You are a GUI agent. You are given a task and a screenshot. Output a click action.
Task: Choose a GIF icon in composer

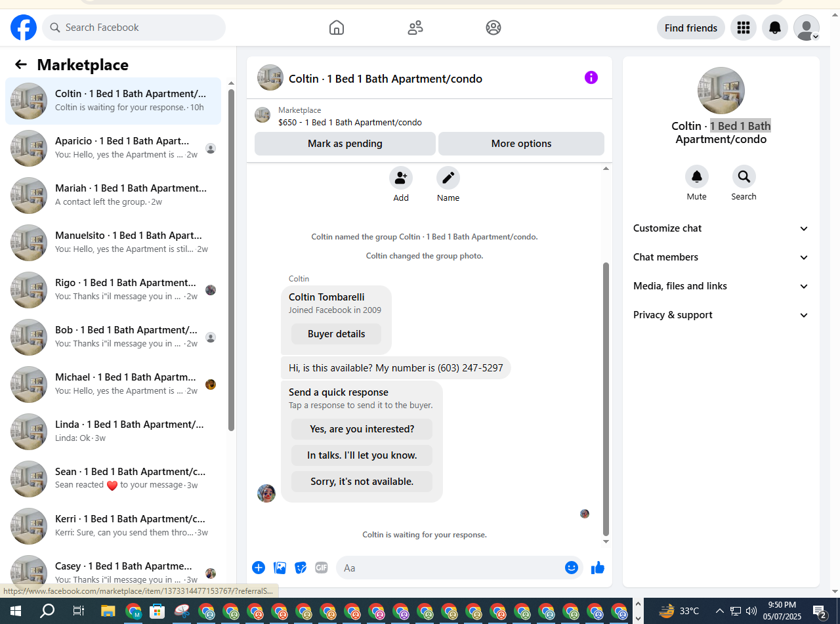[322, 568]
